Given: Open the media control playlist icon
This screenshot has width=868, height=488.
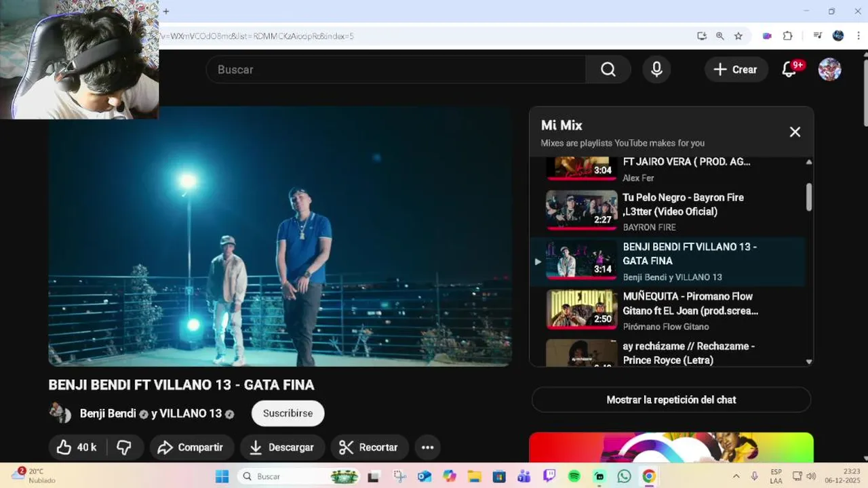Looking at the screenshot, I should point(818,36).
